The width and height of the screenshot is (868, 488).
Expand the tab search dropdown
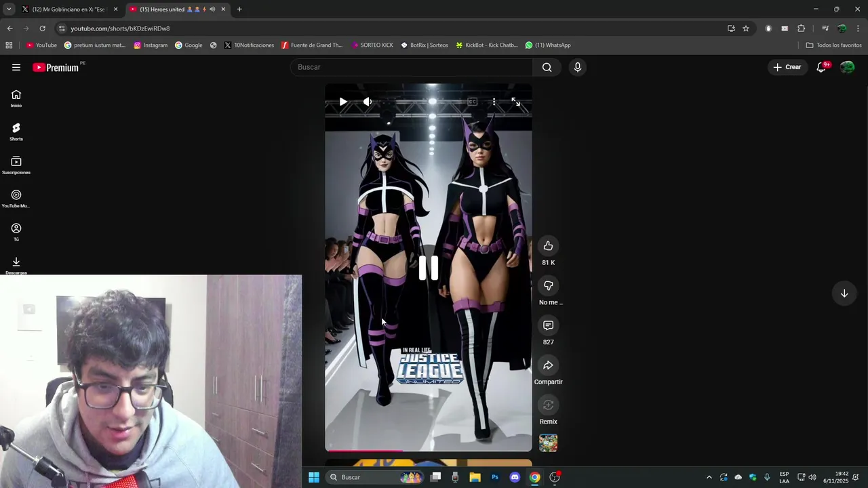[9, 9]
